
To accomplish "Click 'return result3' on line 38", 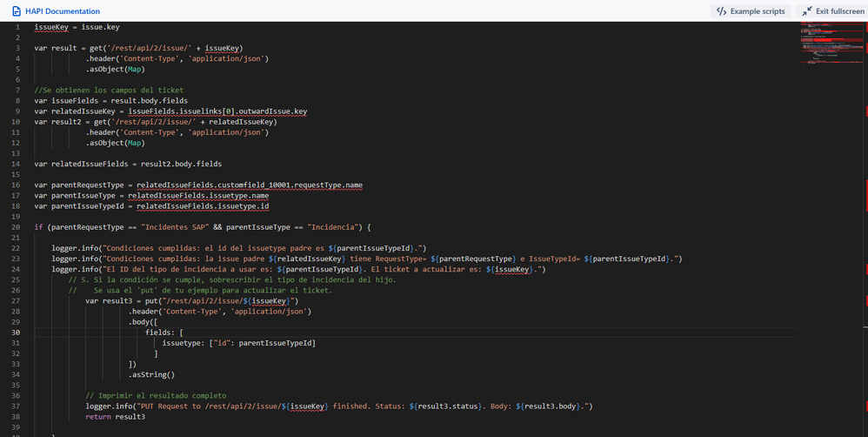I will [115, 416].
